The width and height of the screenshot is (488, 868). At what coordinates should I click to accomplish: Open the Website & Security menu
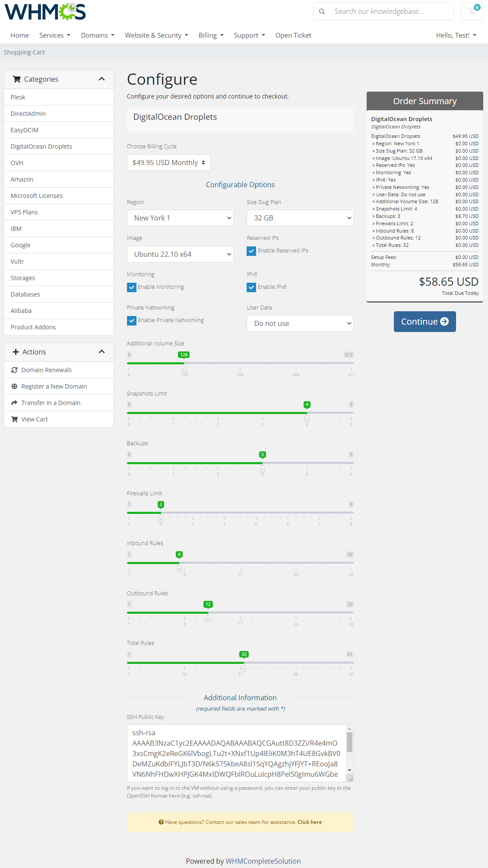click(x=156, y=35)
